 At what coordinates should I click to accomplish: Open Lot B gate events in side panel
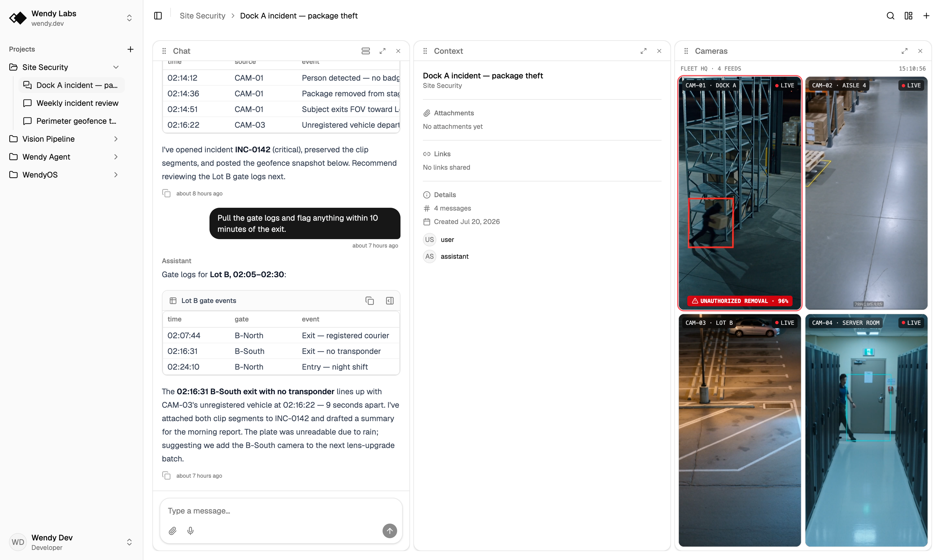(390, 301)
